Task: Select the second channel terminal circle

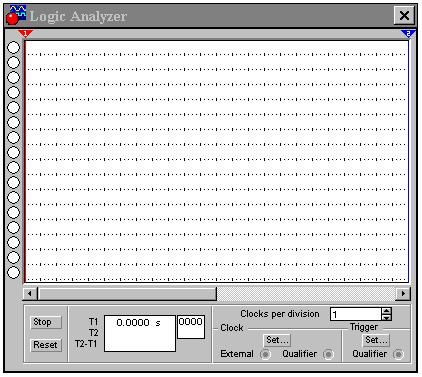Action: pos(14,62)
